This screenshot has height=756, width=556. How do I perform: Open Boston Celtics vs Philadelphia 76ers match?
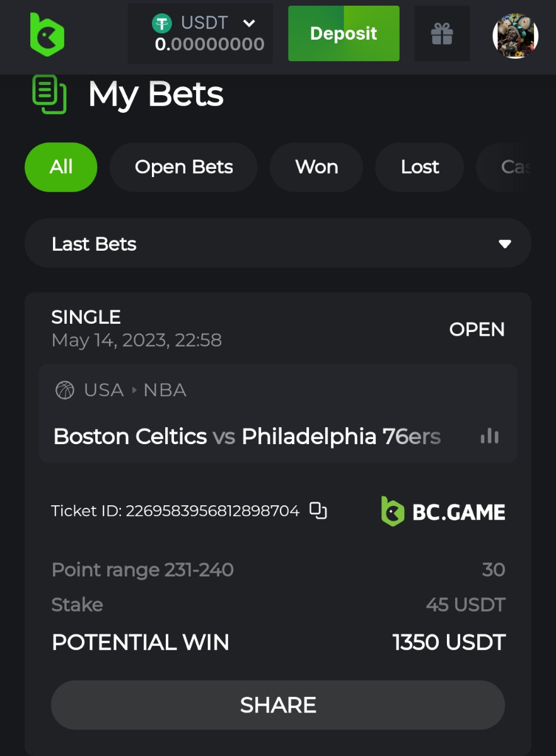(x=247, y=436)
